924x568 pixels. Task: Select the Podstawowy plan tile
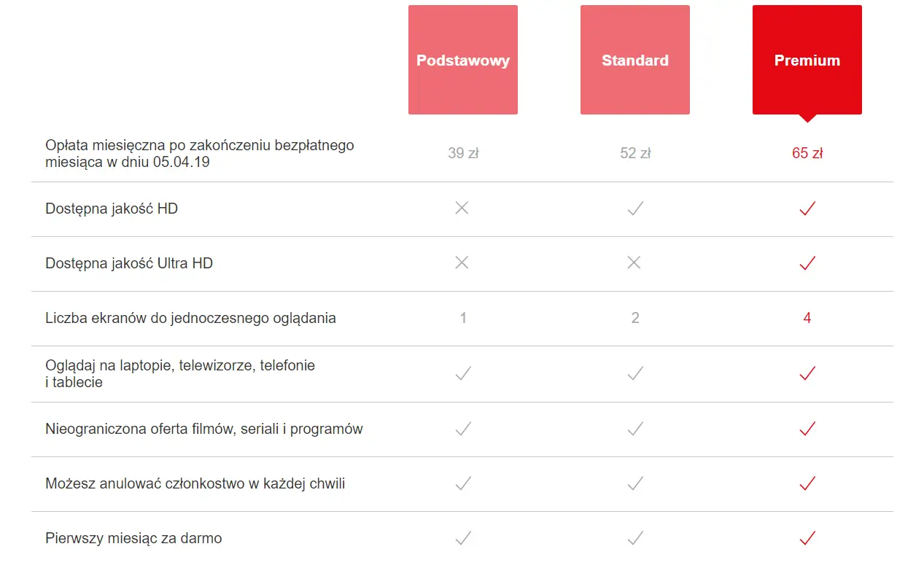point(462,60)
